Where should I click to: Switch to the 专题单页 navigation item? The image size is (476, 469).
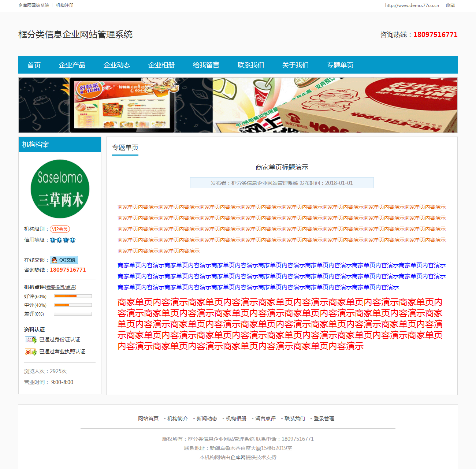coord(340,65)
